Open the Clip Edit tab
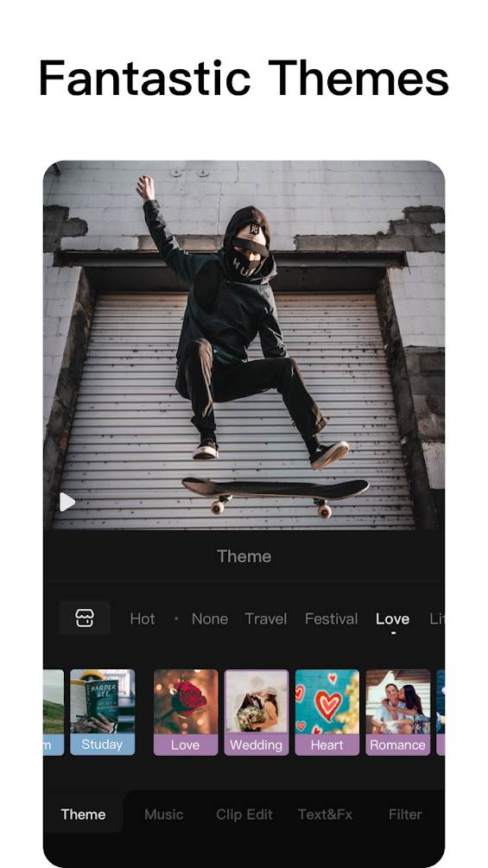 pyautogui.click(x=244, y=814)
